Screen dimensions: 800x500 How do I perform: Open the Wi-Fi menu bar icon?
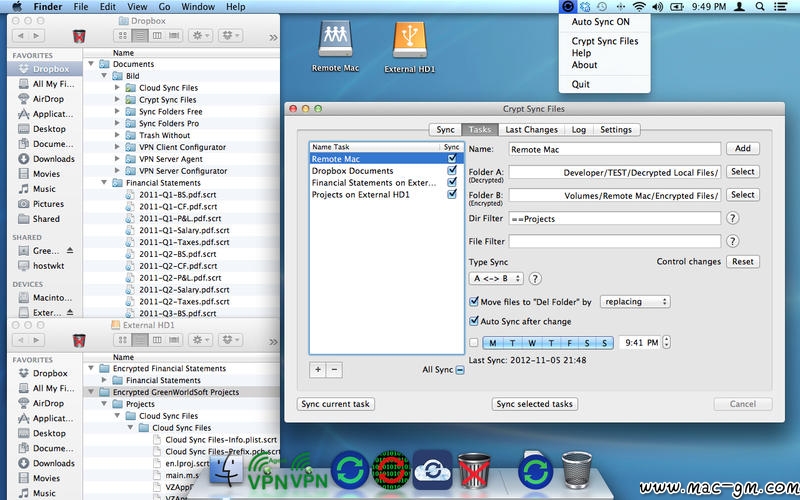coord(639,7)
